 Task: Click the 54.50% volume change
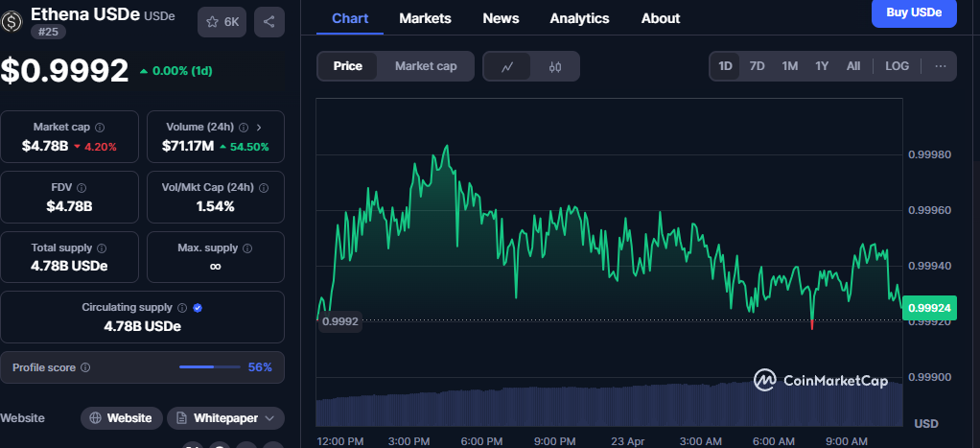[245, 147]
